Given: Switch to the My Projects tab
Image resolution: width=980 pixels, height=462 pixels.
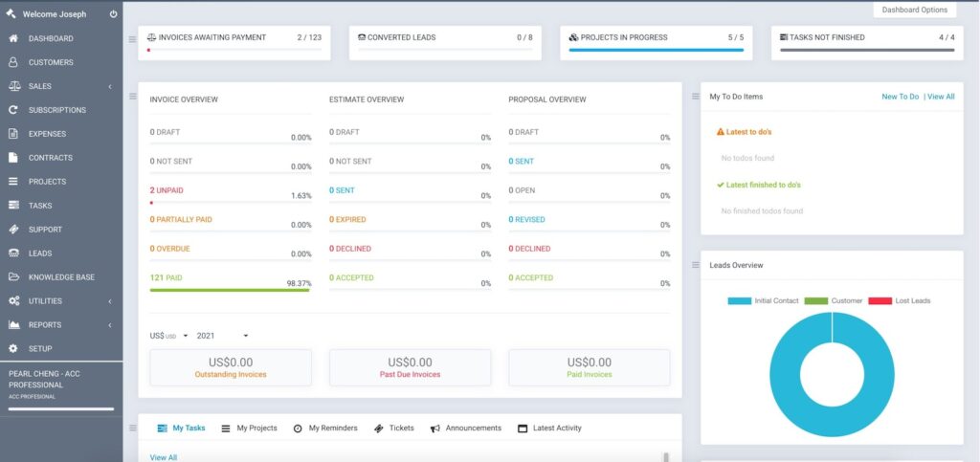Looking at the screenshot, I should point(249,429).
